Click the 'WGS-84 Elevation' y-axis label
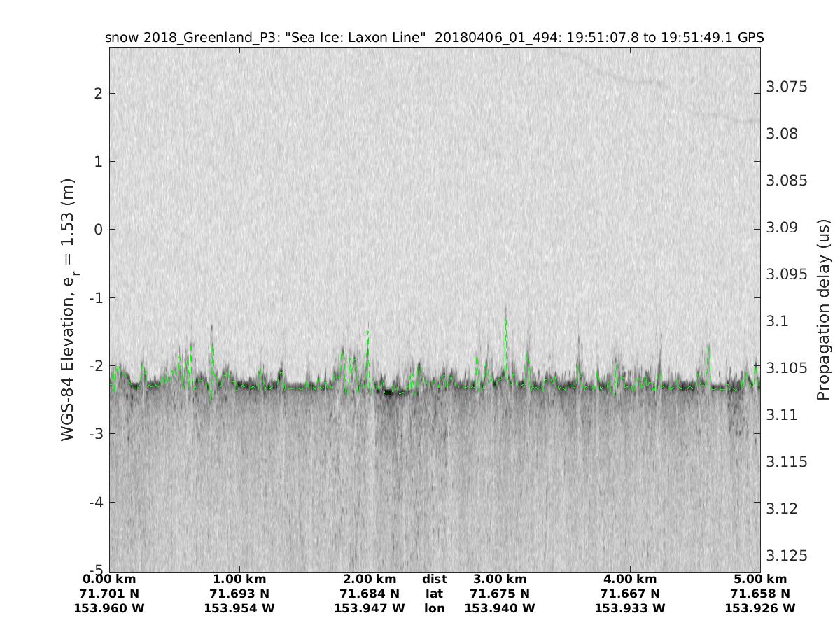 [68, 309]
